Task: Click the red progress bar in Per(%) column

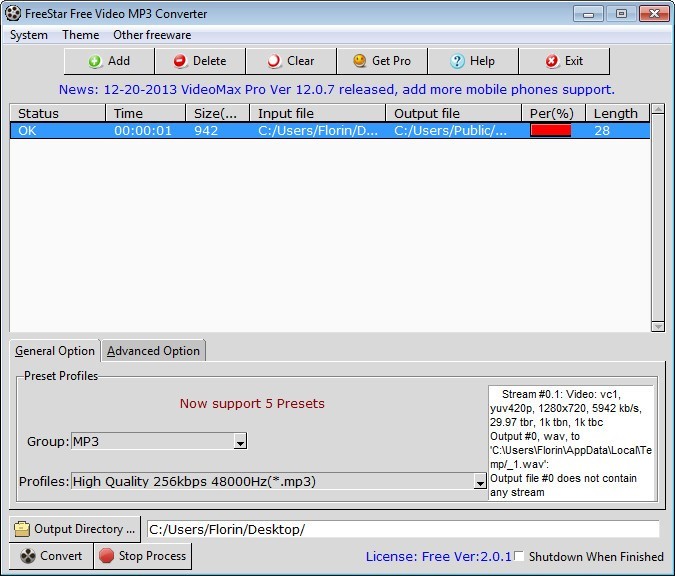Action: (551, 130)
